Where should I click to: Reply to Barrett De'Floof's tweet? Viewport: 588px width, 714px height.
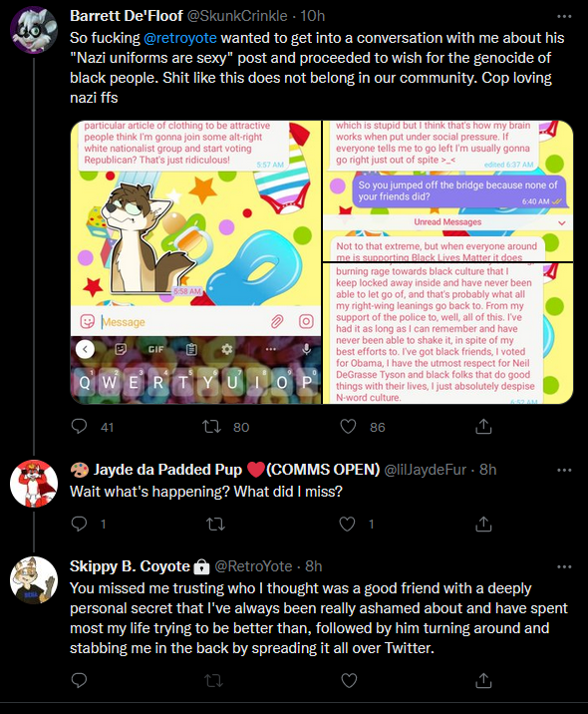coord(79,427)
